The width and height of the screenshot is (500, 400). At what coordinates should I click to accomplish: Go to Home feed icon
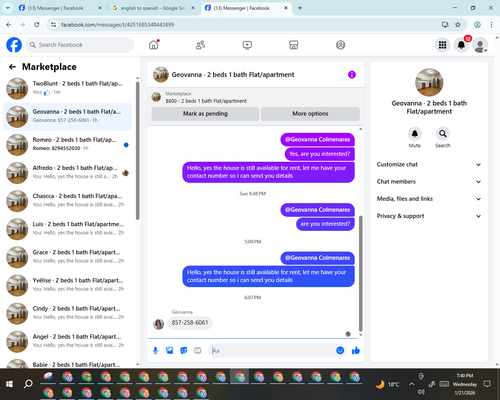154,45
